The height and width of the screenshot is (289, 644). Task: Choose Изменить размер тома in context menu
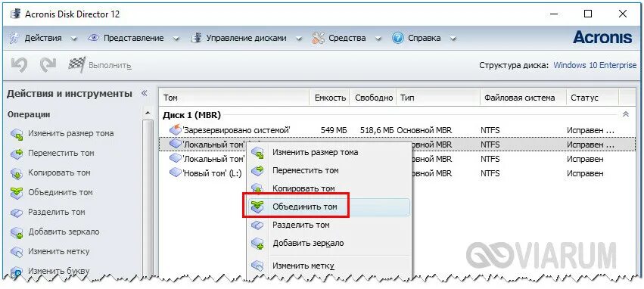[x=328, y=152]
